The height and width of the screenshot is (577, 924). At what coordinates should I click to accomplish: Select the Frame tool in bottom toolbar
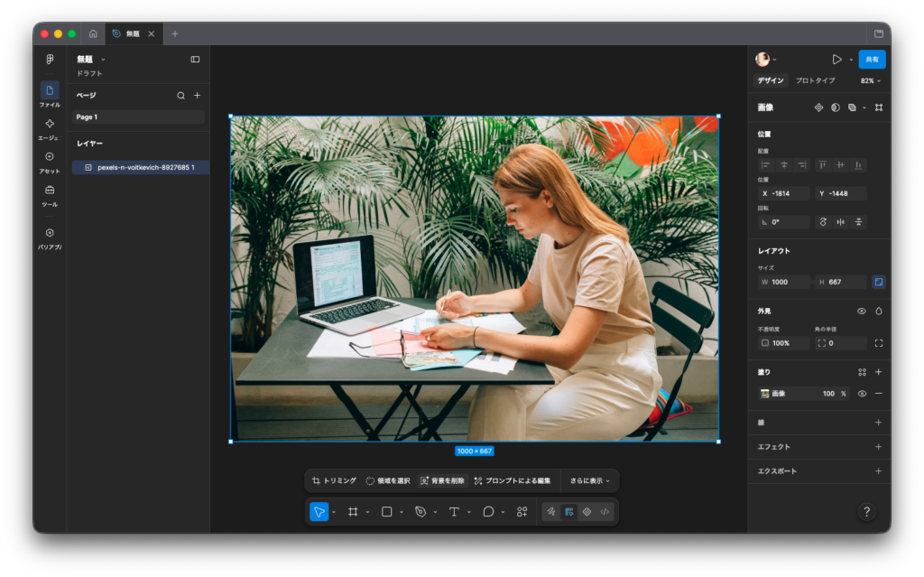click(x=353, y=511)
